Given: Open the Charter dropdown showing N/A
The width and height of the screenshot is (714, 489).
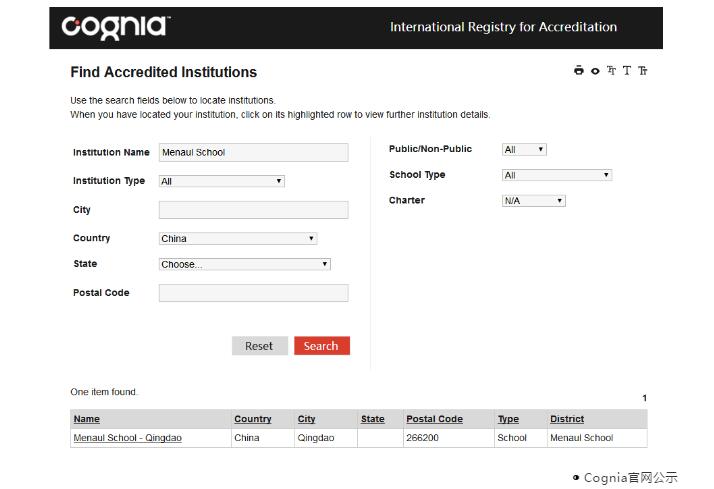Looking at the screenshot, I should coord(533,201).
